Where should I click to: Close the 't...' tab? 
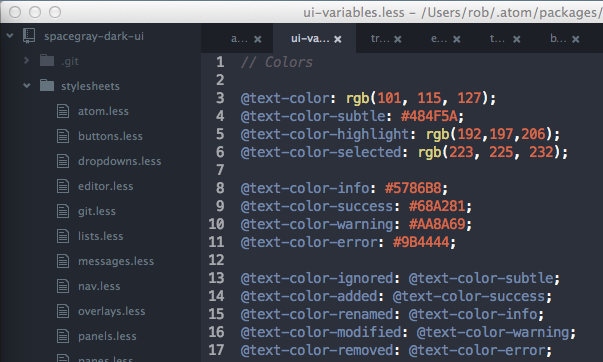pyautogui.click(x=517, y=39)
